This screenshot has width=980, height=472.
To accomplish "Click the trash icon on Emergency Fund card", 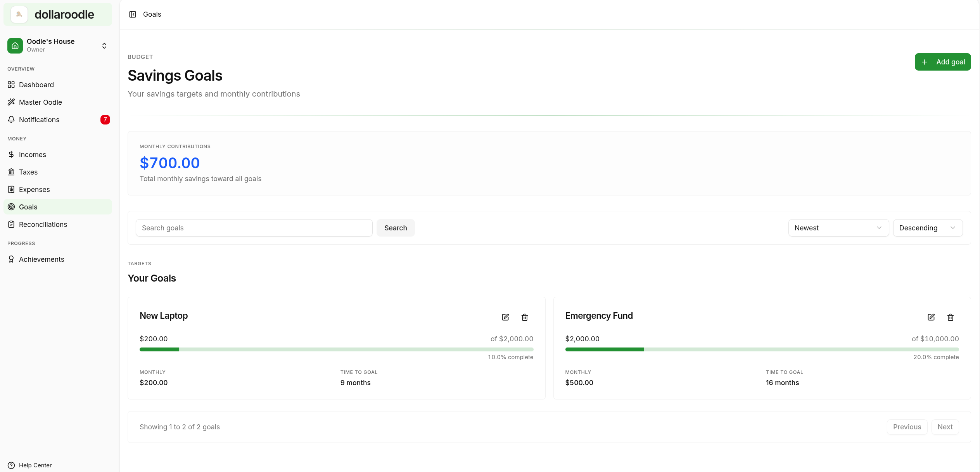I will point(950,317).
